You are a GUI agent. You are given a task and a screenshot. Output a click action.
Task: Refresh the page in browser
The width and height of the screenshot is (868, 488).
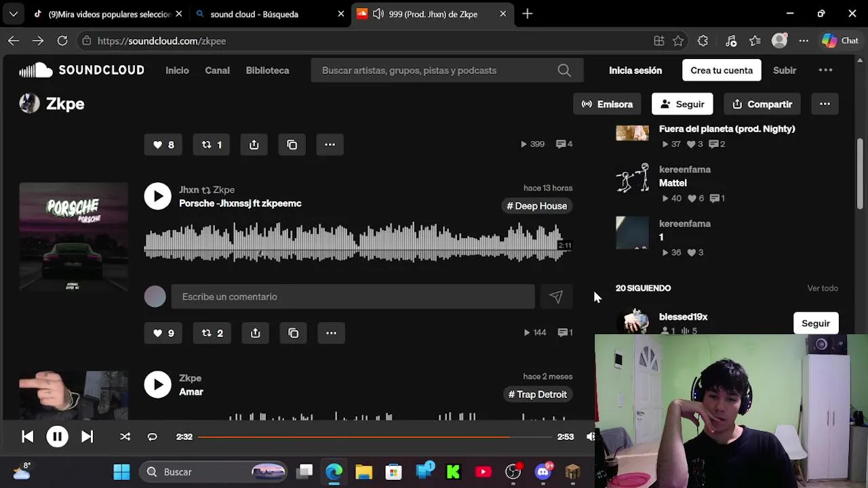(62, 41)
